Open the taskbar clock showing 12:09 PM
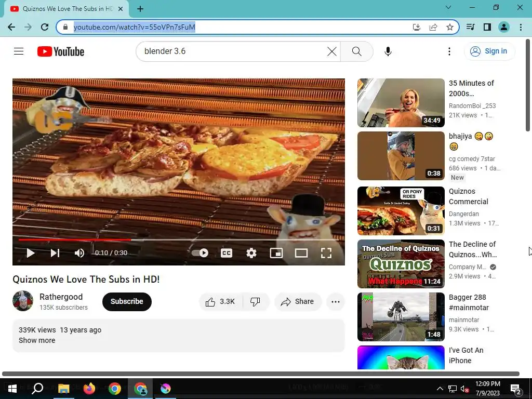This screenshot has width=532, height=399. [x=487, y=389]
